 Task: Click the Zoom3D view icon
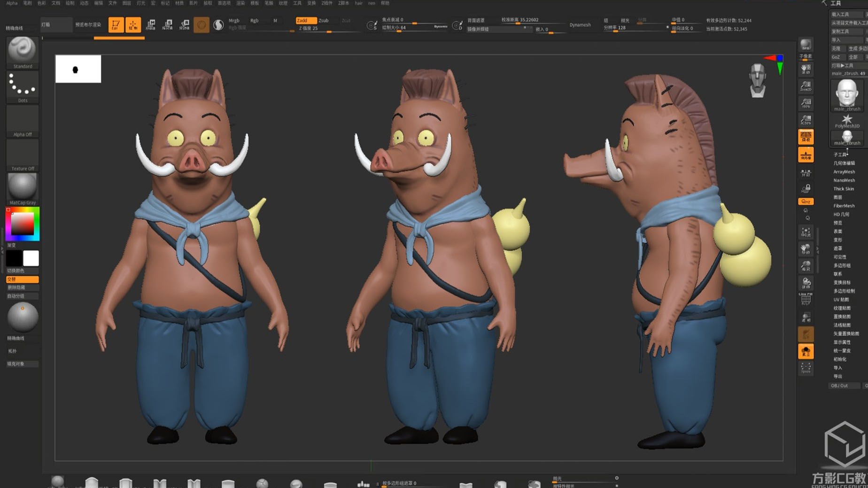click(x=806, y=266)
